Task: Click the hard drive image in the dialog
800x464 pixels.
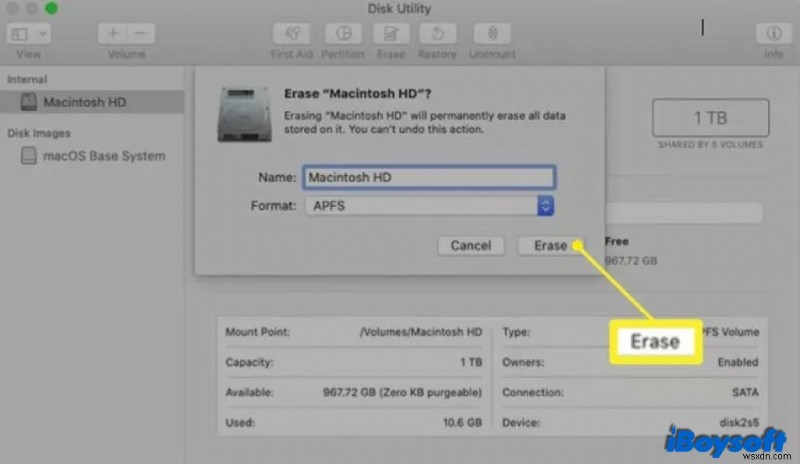Action: click(x=244, y=114)
